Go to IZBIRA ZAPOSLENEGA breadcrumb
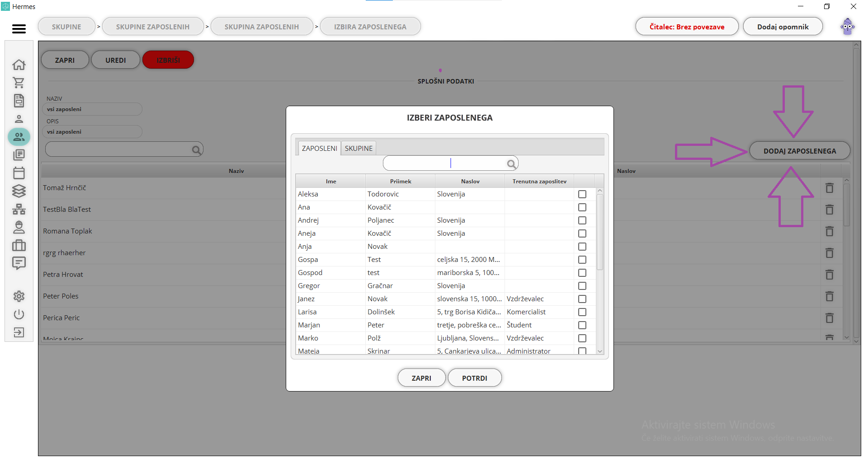 [x=370, y=27]
